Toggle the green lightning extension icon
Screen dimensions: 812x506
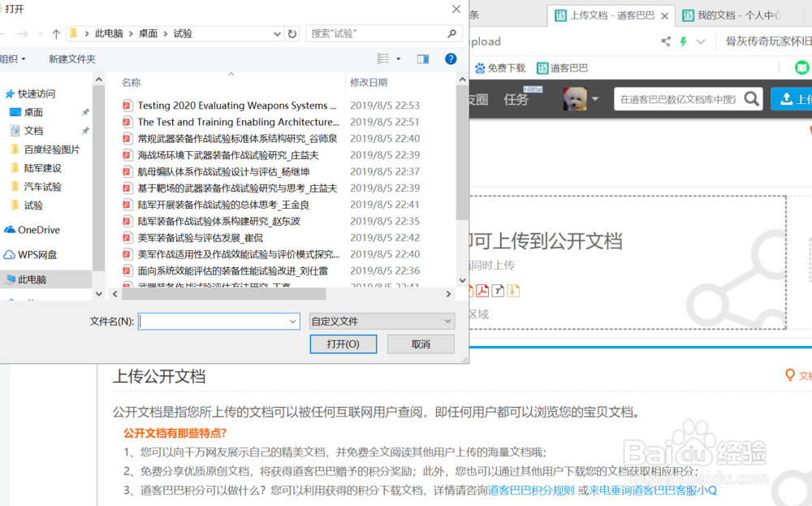tap(683, 41)
